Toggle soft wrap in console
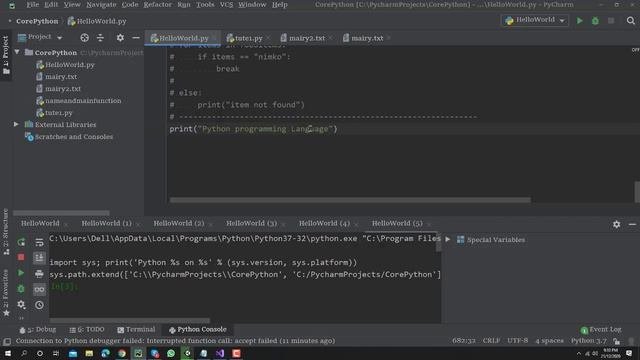 (39, 242)
